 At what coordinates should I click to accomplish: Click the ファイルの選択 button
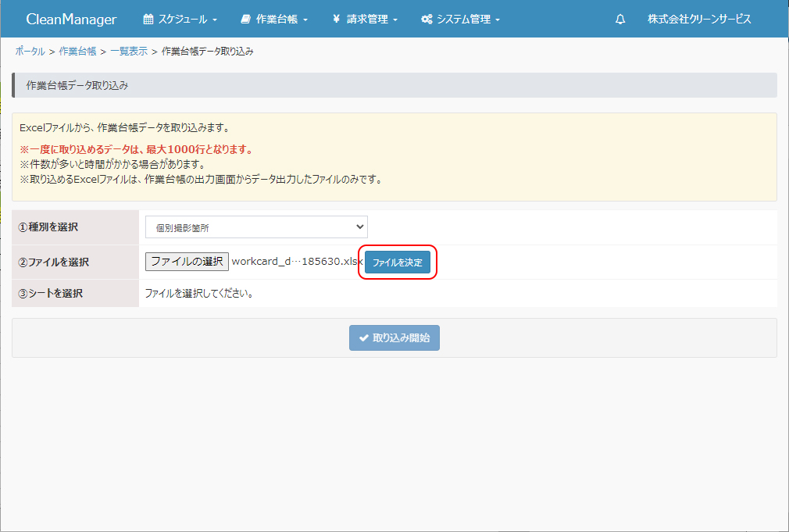pyautogui.click(x=187, y=262)
